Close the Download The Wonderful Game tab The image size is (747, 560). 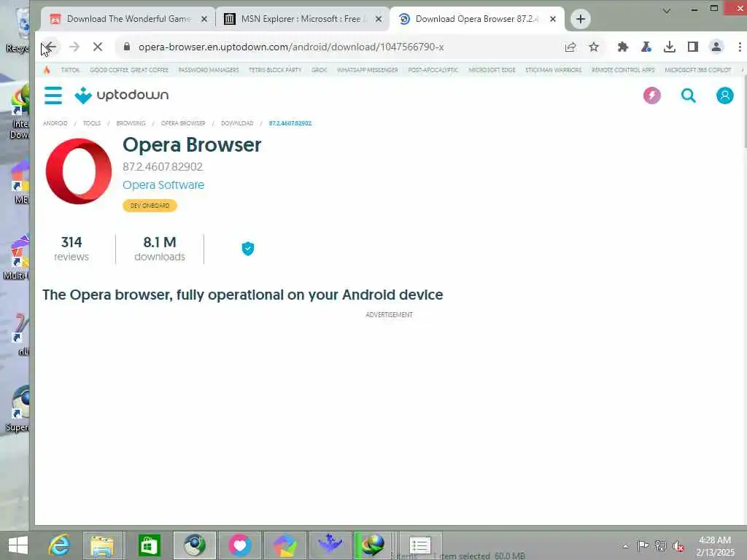(204, 19)
